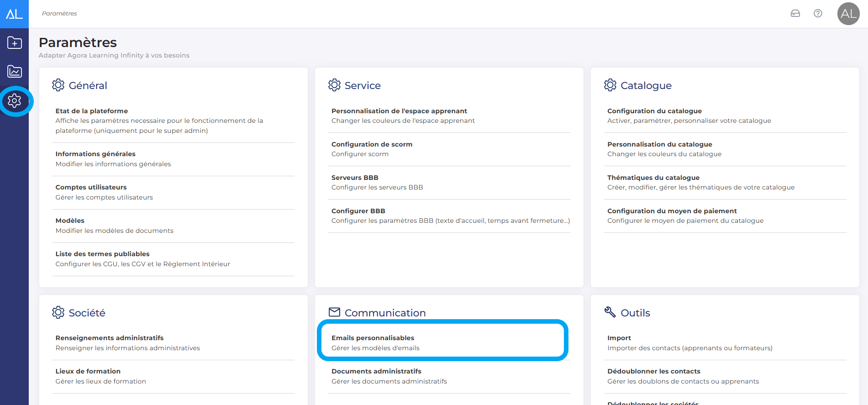Open Comptes utilisateurs management
This screenshot has width=868, height=405.
click(91, 187)
